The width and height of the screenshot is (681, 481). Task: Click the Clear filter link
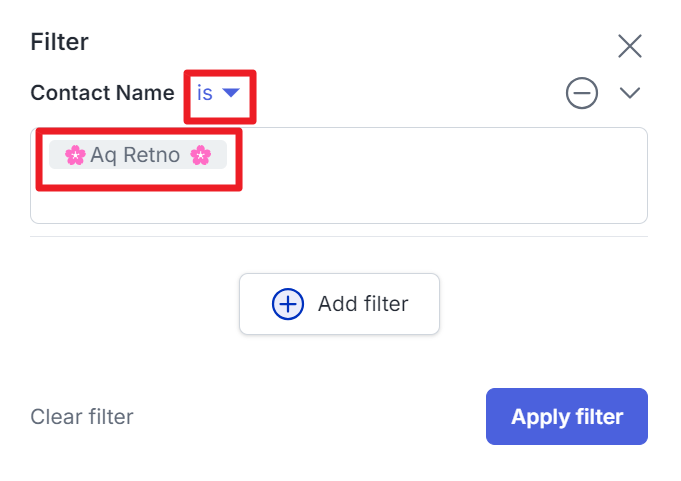coord(82,417)
